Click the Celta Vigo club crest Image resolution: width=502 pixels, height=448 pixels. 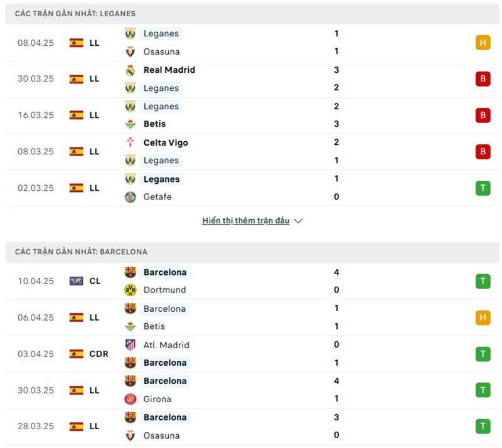tap(130, 142)
